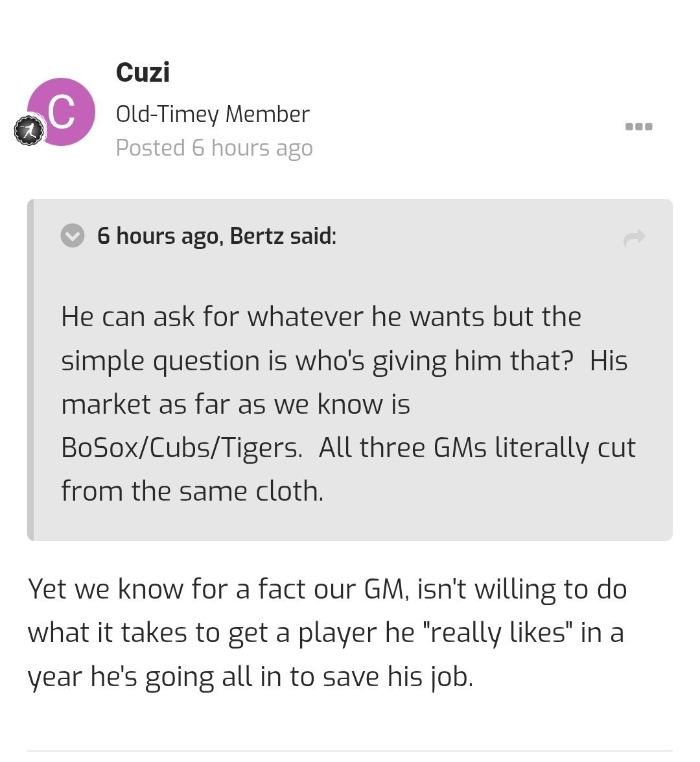Click the divider line below the post
700x762 pixels.
click(350, 751)
